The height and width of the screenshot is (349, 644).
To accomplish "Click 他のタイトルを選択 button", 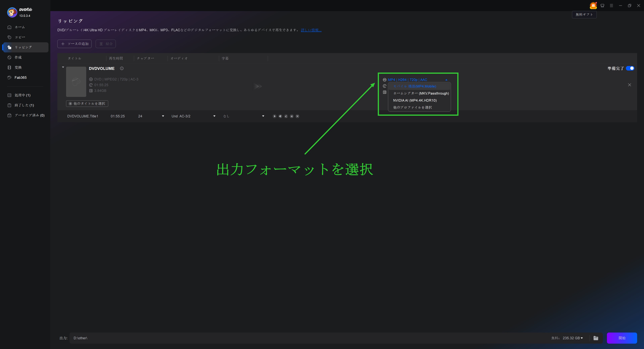I will (87, 104).
